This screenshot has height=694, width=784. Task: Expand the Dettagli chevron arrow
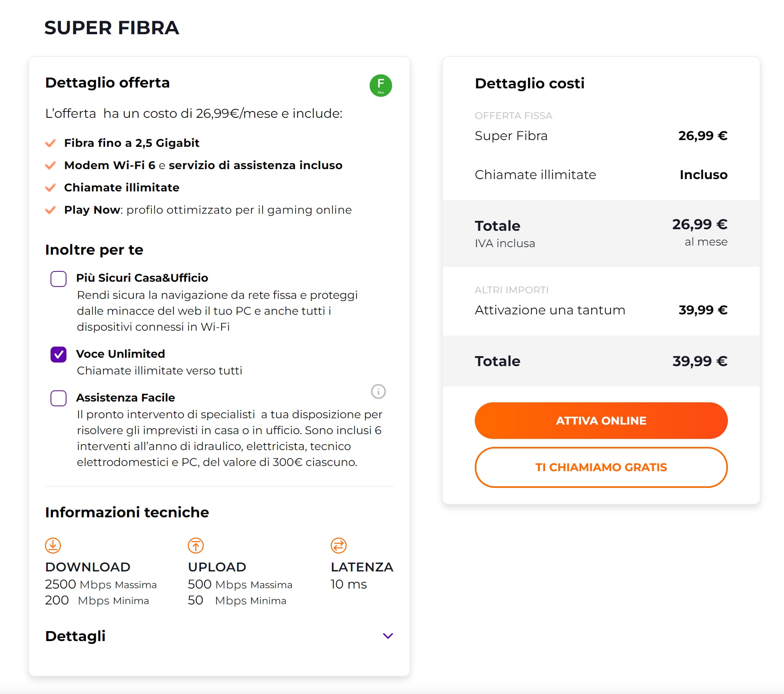point(388,636)
